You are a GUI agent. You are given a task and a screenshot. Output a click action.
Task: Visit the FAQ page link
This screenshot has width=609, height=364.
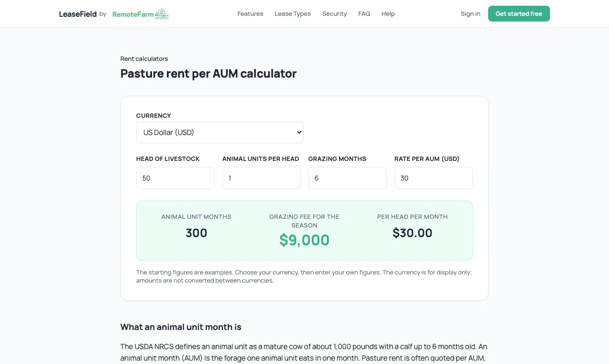pyautogui.click(x=364, y=14)
